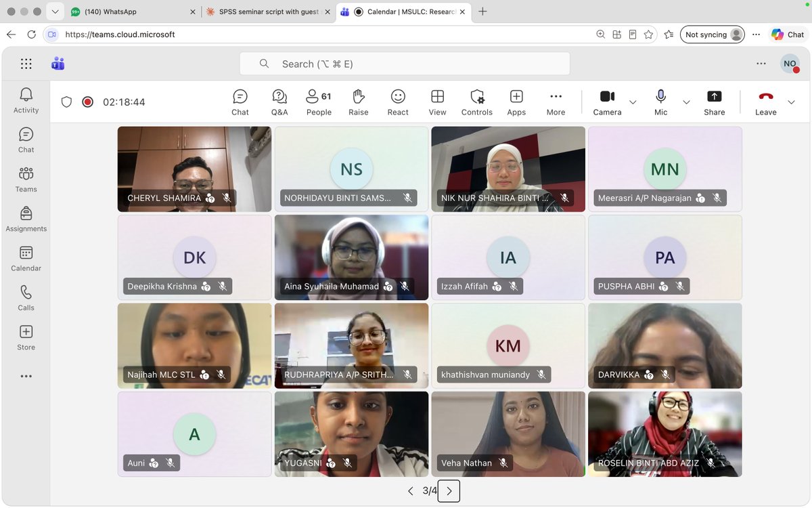The image size is (812, 508).
Task: Expand Mic options dropdown arrow
Action: pos(686,102)
